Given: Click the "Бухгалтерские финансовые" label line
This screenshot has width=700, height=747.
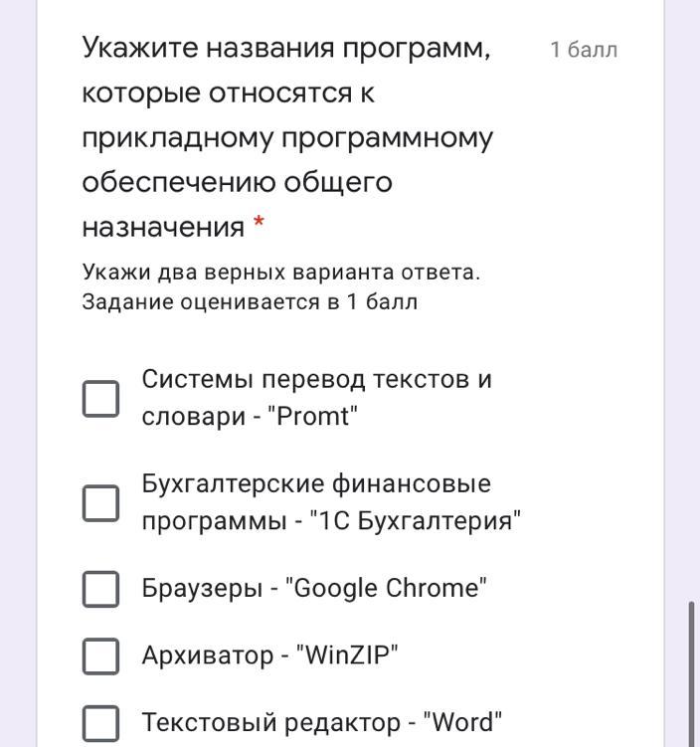Looking at the screenshot, I should (316, 483).
